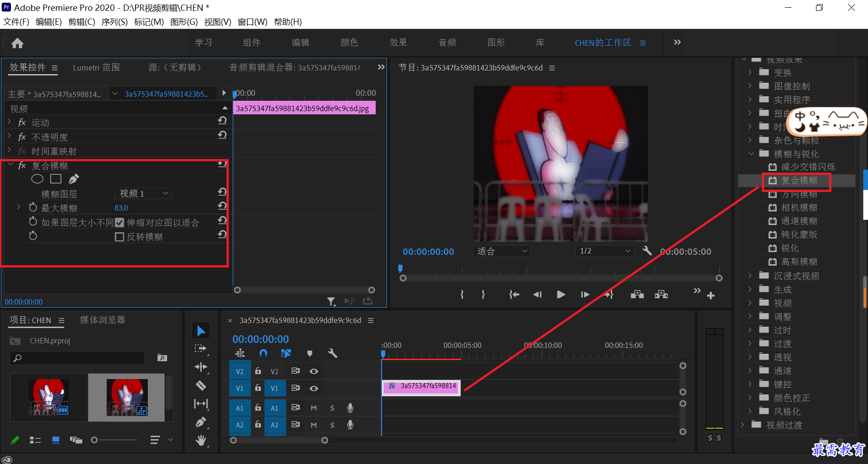This screenshot has height=464, width=868.
Task: Go to the Home screen icon
Action: (18, 43)
